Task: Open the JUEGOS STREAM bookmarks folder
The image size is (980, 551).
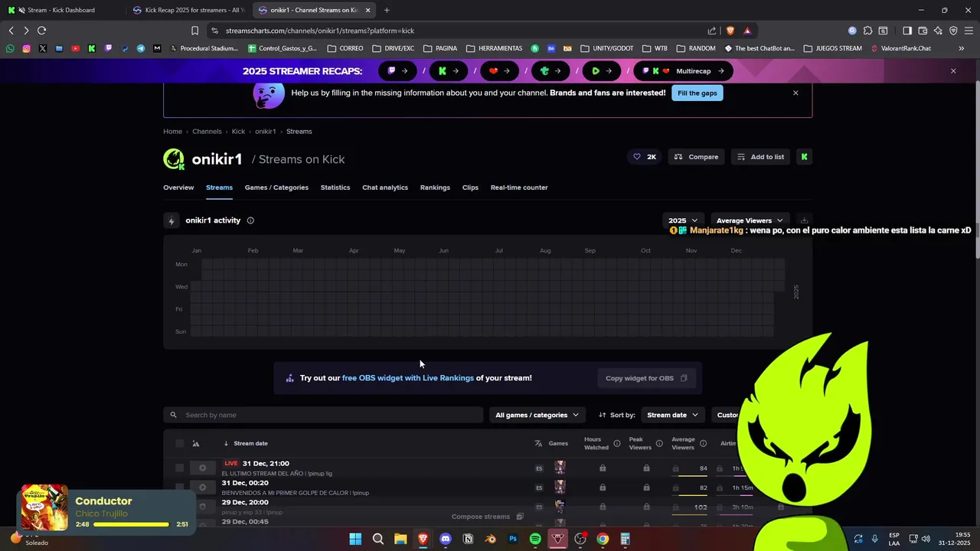Action: 832,48
